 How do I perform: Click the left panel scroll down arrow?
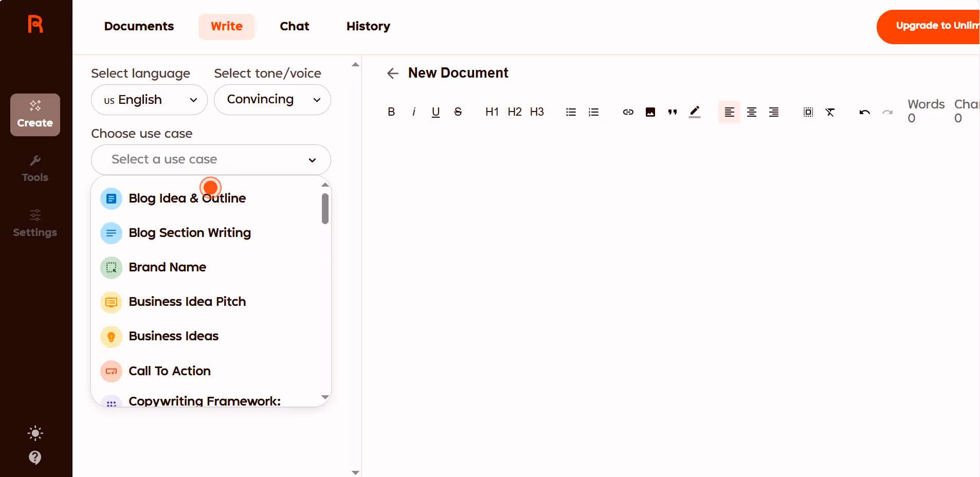click(x=355, y=472)
